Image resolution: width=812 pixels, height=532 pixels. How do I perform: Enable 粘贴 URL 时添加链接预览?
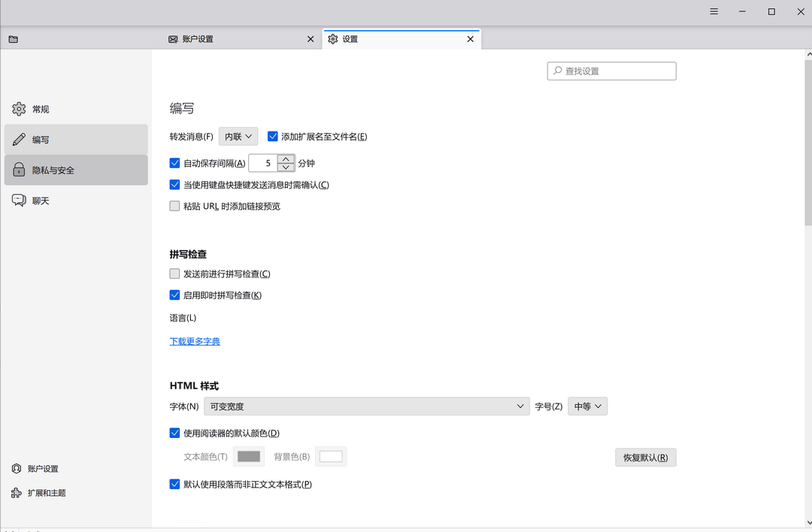click(x=174, y=206)
